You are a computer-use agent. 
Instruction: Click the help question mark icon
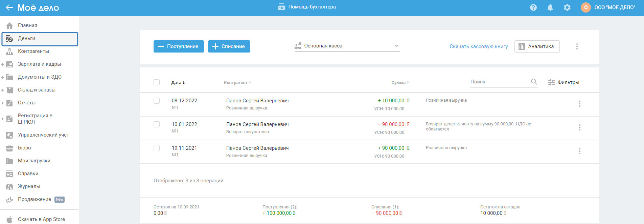tap(533, 7)
